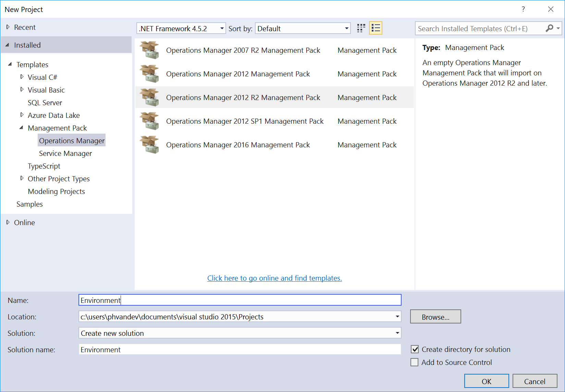Open the Sort by Default dropdown

click(x=303, y=28)
